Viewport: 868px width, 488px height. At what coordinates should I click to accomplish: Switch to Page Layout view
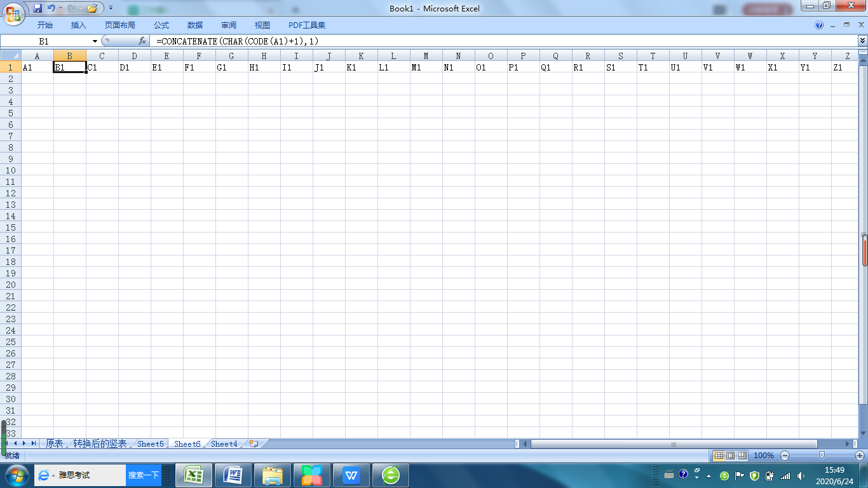tap(730, 456)
